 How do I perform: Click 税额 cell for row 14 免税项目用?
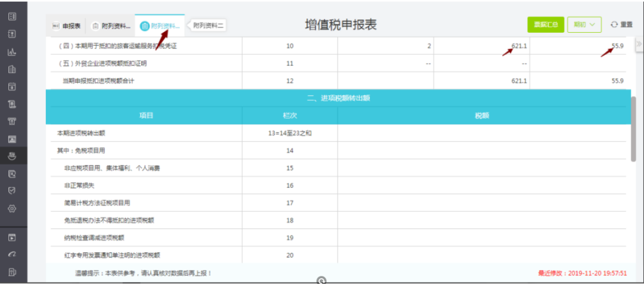pos(484,151)
